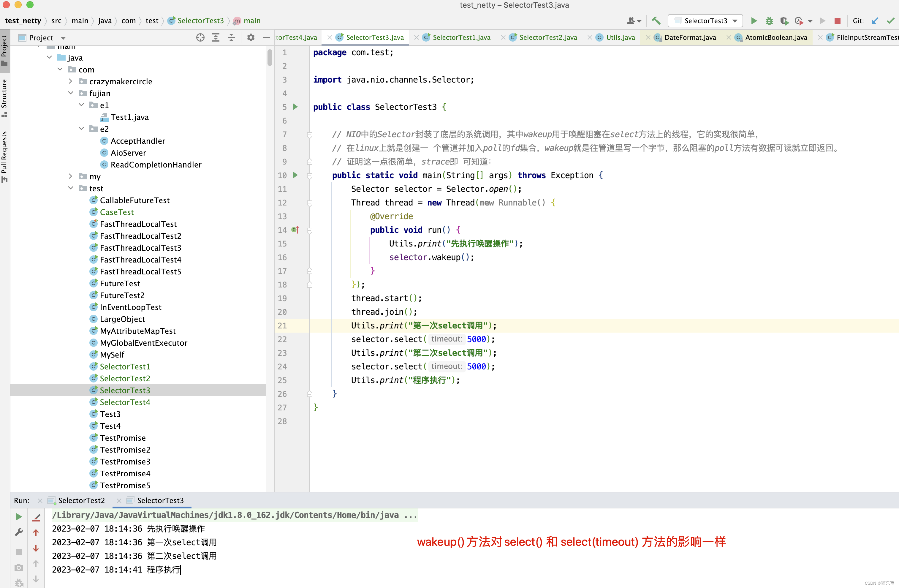Screen dimensions: 899x588
Task: Stop the process with the red square in the top toolbar
Action: (x=838, y=21)
